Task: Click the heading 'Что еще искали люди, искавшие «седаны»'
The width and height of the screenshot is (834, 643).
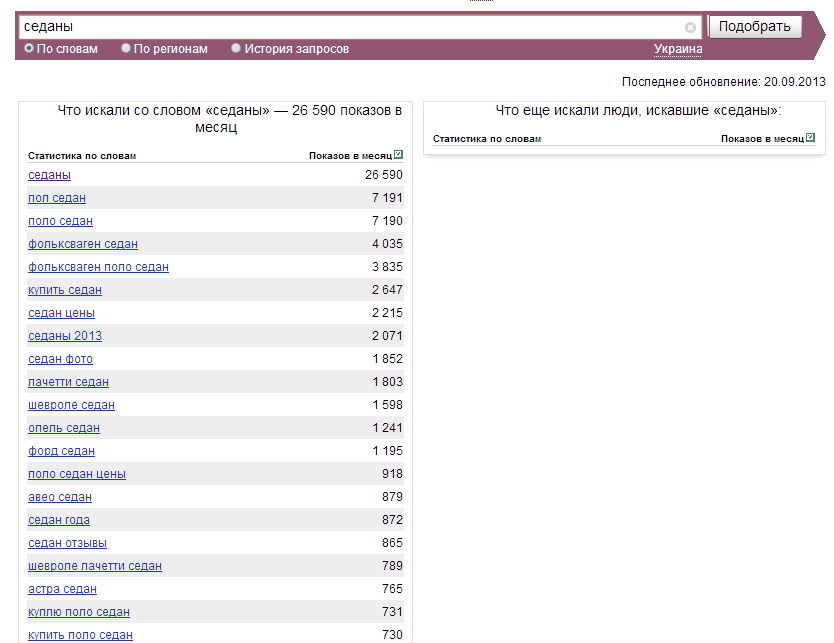Action: 638,111
